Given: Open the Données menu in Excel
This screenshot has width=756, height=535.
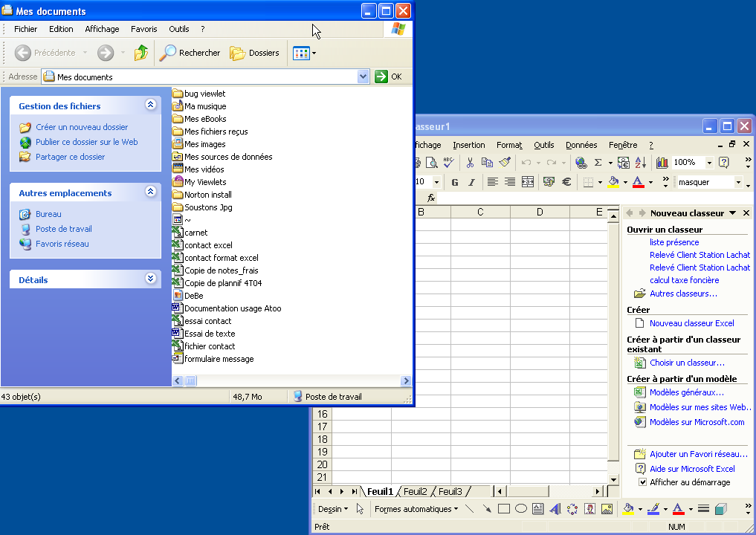Looking at the screenshot, I should tap(581, 145).
